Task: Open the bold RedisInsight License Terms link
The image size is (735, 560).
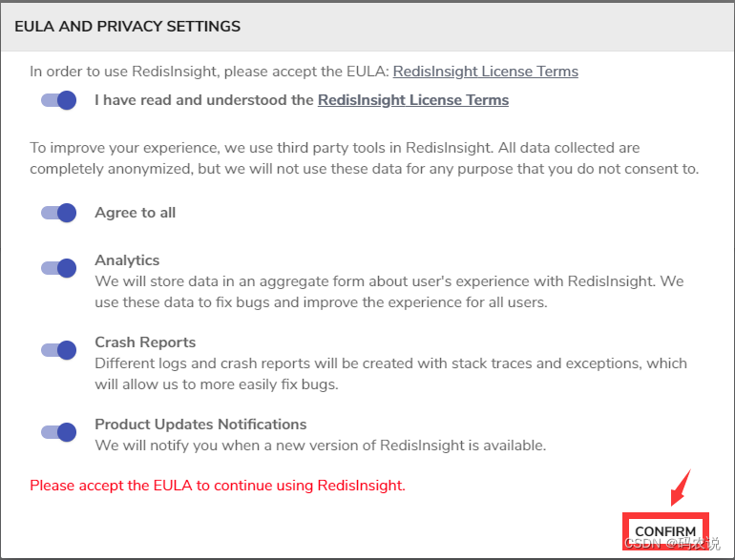Action: pos(413,100)
